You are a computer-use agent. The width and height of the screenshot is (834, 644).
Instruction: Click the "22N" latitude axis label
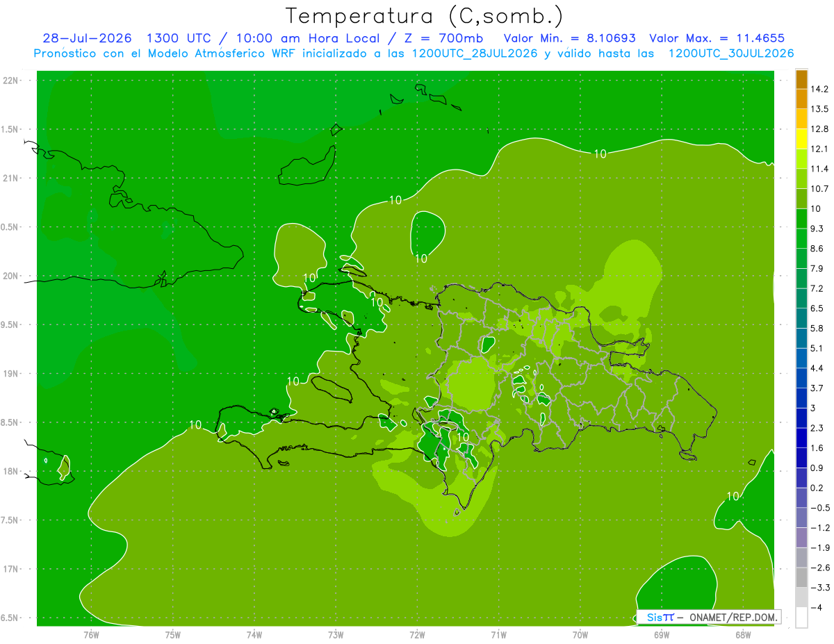tap(10, 81)
